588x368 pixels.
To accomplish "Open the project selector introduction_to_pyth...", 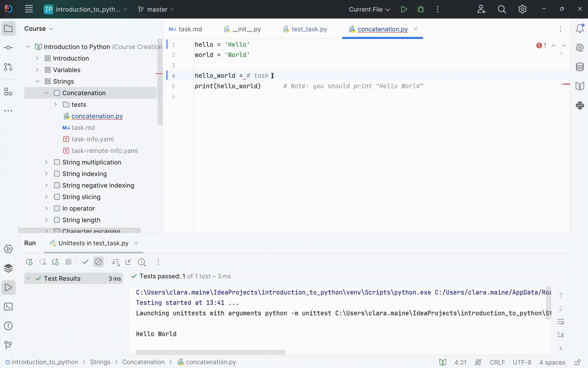I will click(x=86, y=9).
